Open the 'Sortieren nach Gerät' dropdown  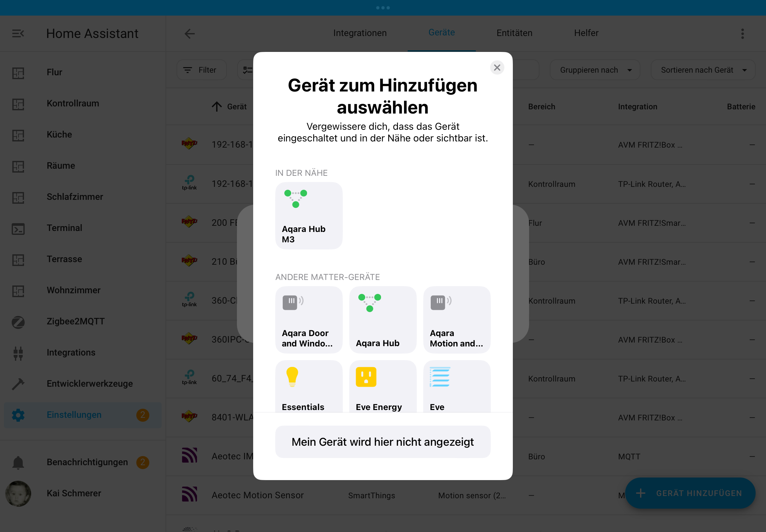coord(703,70)
